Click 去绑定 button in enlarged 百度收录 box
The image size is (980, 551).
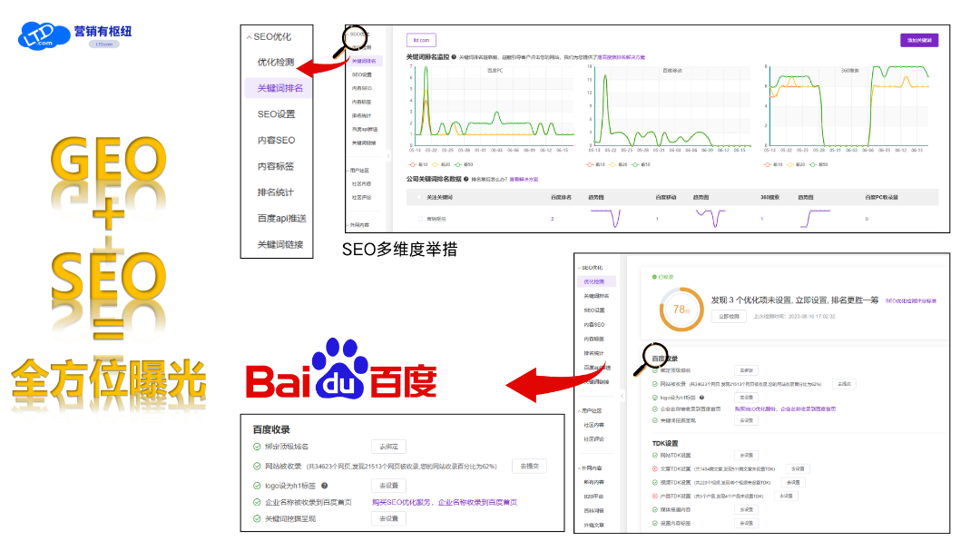point(388,447)
